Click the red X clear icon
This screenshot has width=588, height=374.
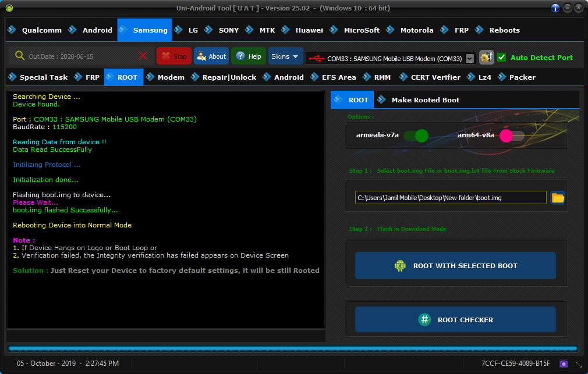click(143, 56)
